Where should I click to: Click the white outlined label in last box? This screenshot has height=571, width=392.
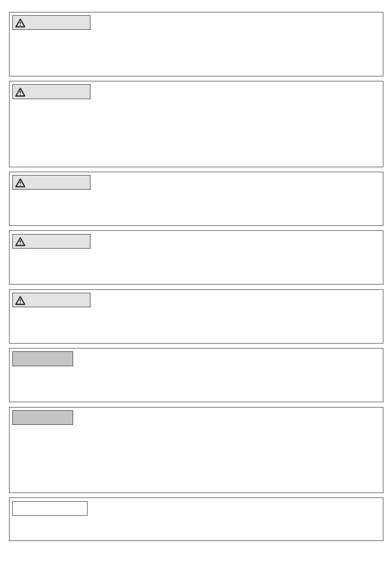pyautogui.click(x=50, y=509)
